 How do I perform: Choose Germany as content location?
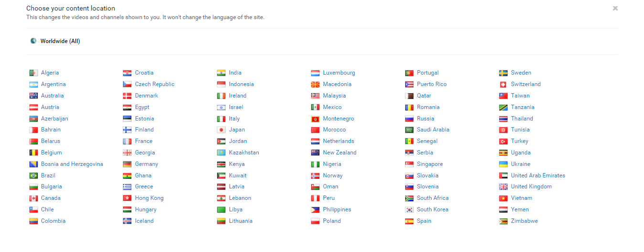click(x=146, y=164)
